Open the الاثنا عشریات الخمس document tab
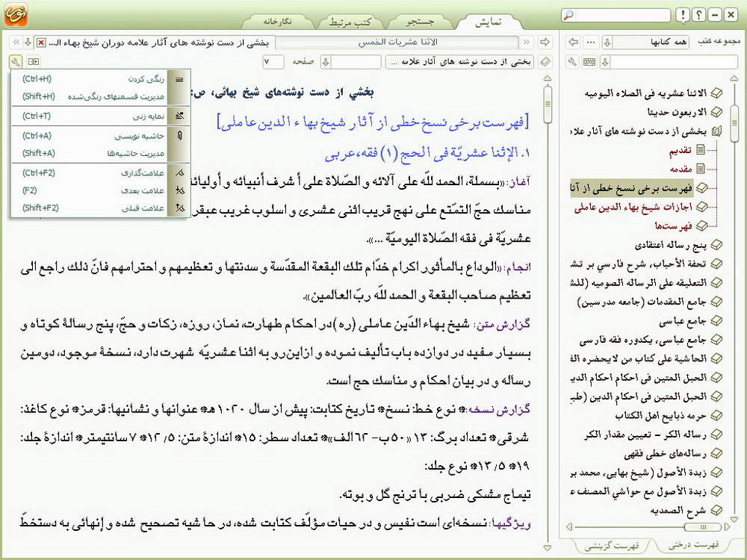This screenshot has height=560, width=747. 397,43
